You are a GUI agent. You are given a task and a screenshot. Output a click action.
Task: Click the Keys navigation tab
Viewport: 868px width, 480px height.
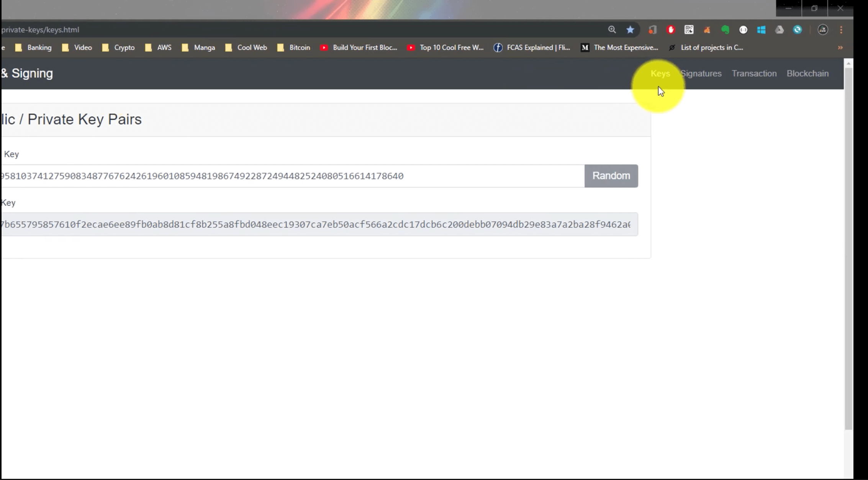click(660, 73)
